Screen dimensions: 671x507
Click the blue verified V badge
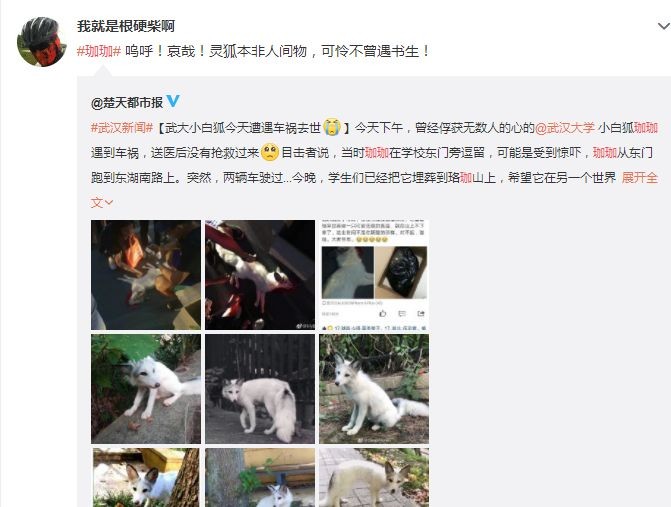173,101
